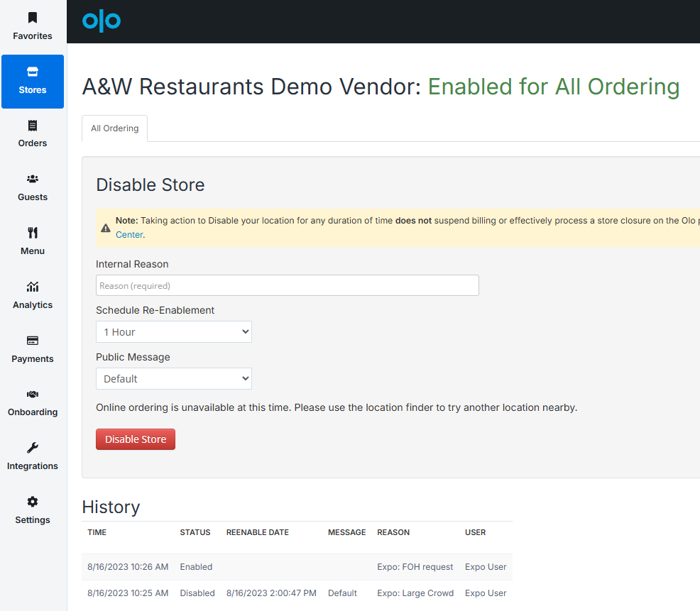
Task: Click the warning triangle icon in note
Action: point(105,228)
